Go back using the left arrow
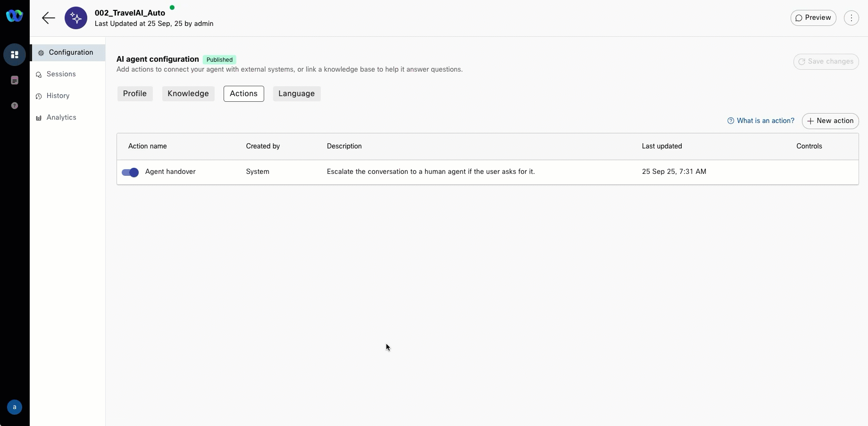868x426 pixels. (x=48, y=18)
